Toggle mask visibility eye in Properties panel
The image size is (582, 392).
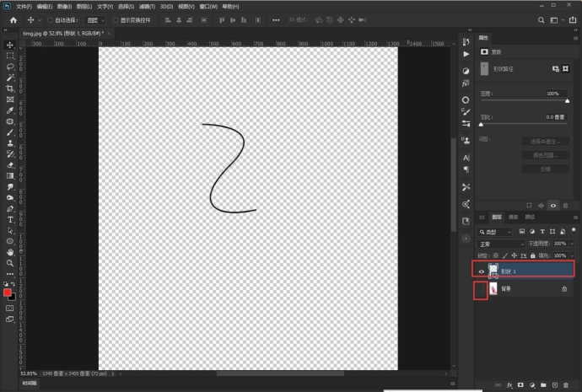coord(553,206)
